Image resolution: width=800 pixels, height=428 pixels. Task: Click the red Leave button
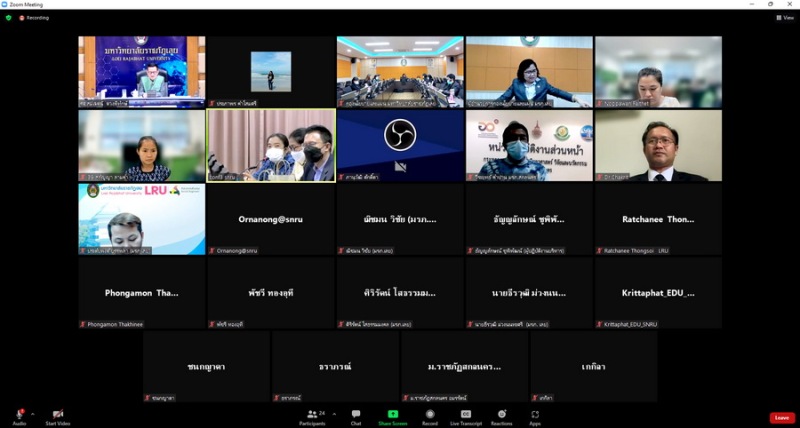[x=782, y=417]
